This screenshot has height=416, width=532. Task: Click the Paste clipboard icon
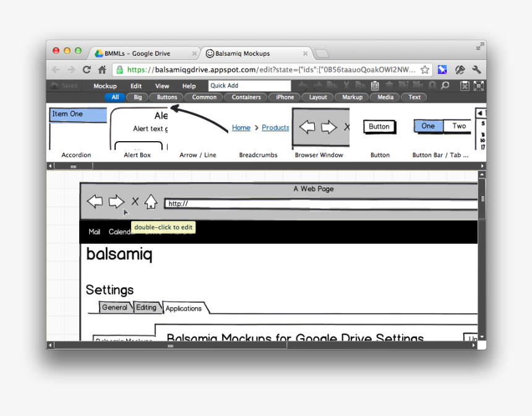coord(375,85)
